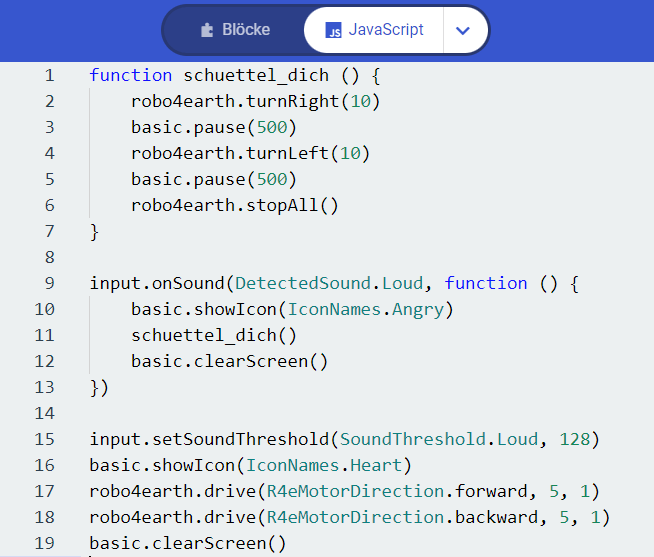Click line number 1 in the gutter
654x557 pixels.
click(x=50, y=76)
